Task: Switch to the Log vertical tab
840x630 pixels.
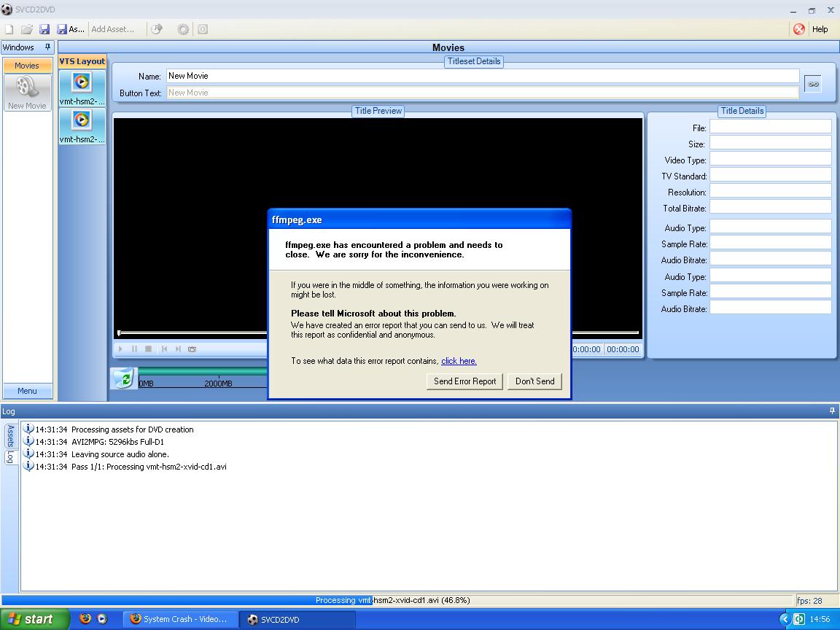Action: pyautogui.click(x=10, y=457)
